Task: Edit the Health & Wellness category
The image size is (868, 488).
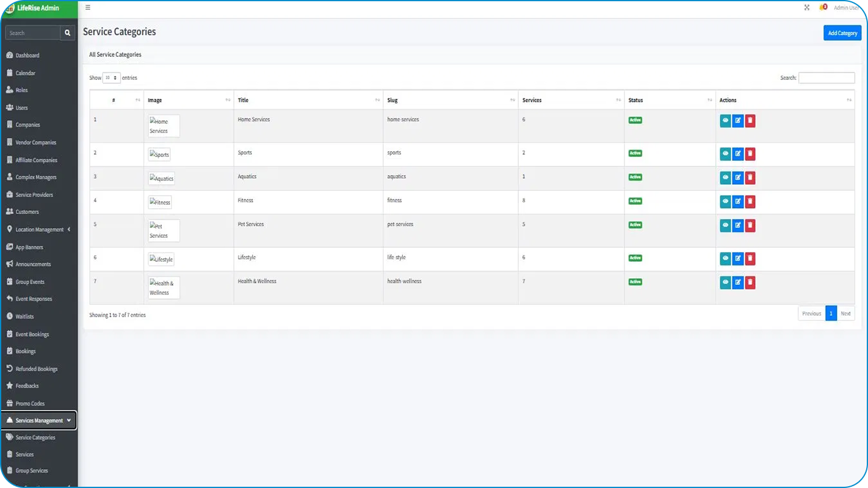Action: (x=737, y=282)
